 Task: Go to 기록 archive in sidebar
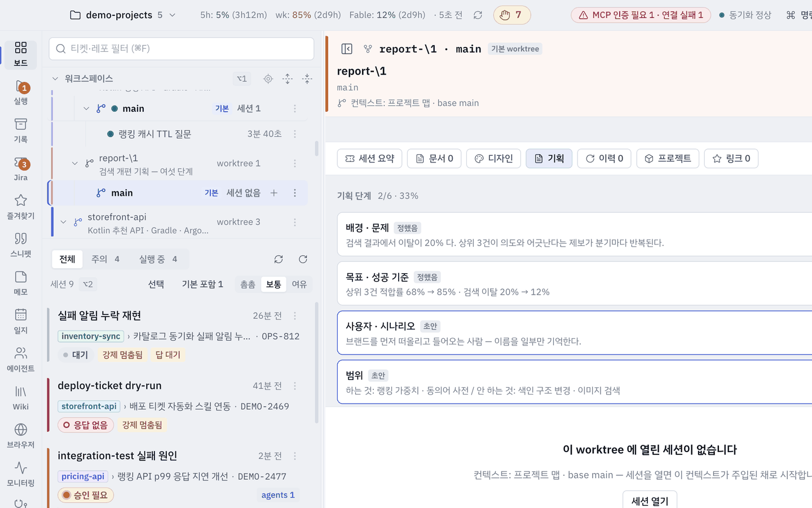tap(21, 131)
